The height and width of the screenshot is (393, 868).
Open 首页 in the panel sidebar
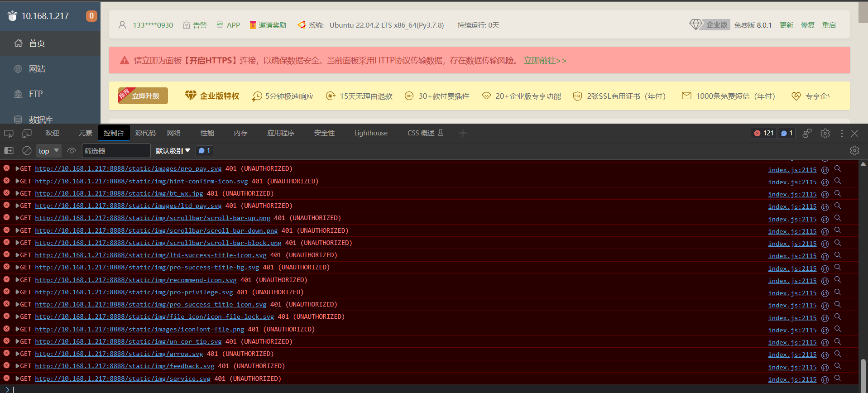tap(50, 43)
